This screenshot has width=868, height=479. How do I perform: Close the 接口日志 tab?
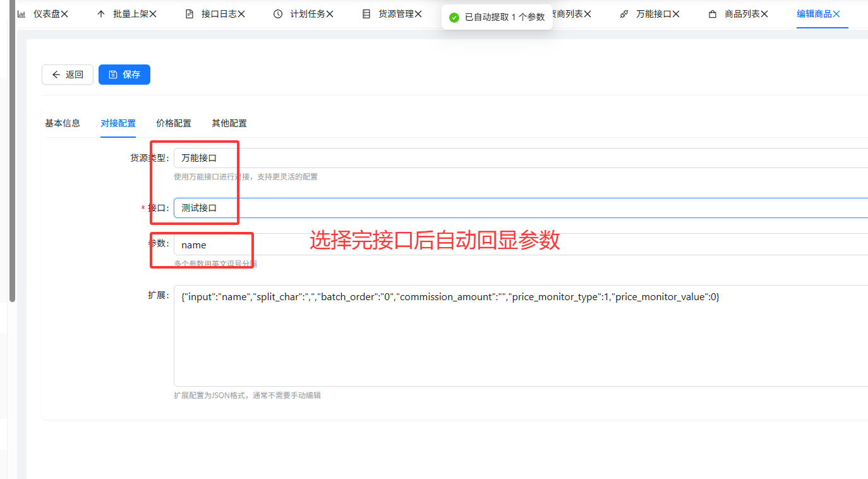click(241, 14)
